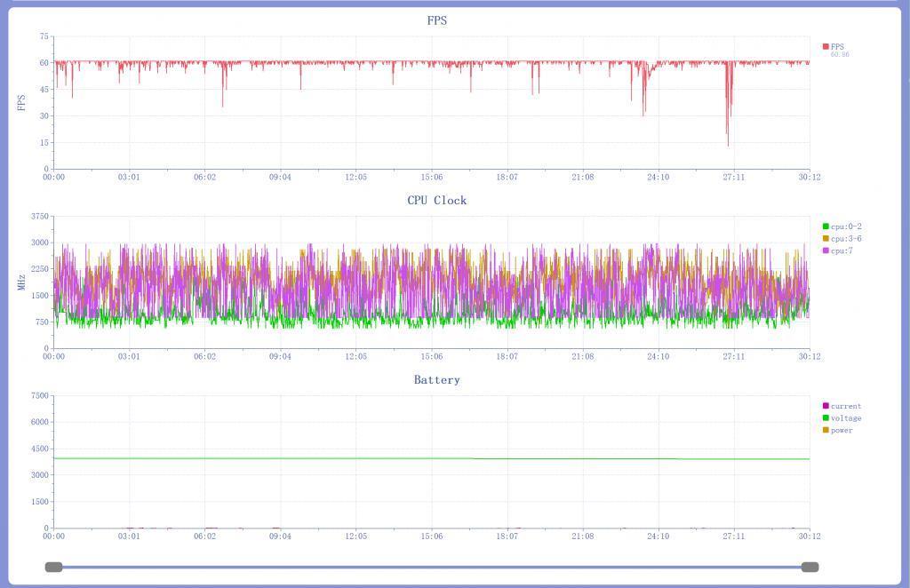The image size is (910, 588).
Task: Click the 30:12 time label under Battery chart
Action: [809, 536]
